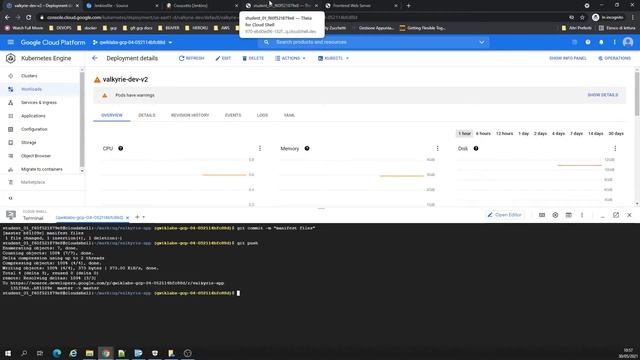640x360 pixels.
Task: Open Chrome from the taskbar
Action: tap(106, 353)
